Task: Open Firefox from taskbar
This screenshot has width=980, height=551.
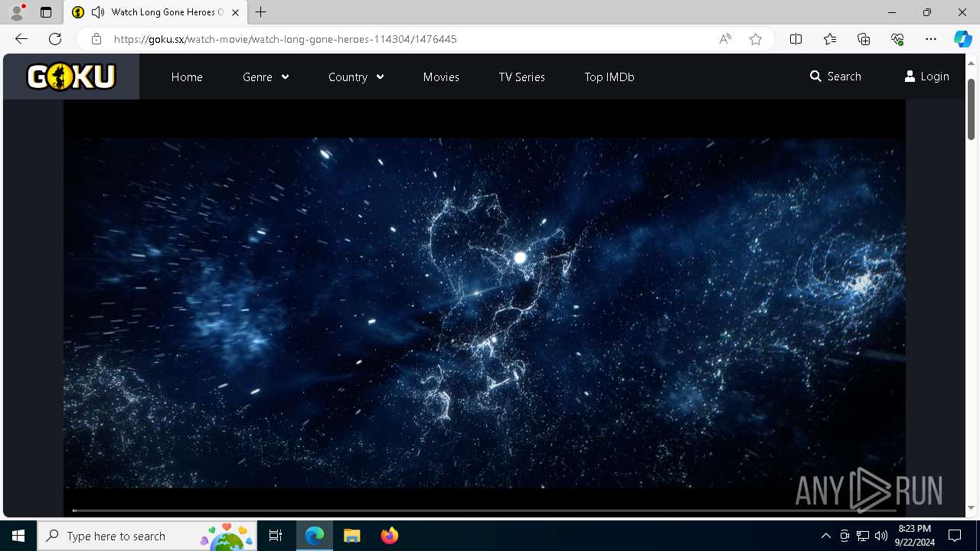Action: pyautogui.click(x=389, y=536)
